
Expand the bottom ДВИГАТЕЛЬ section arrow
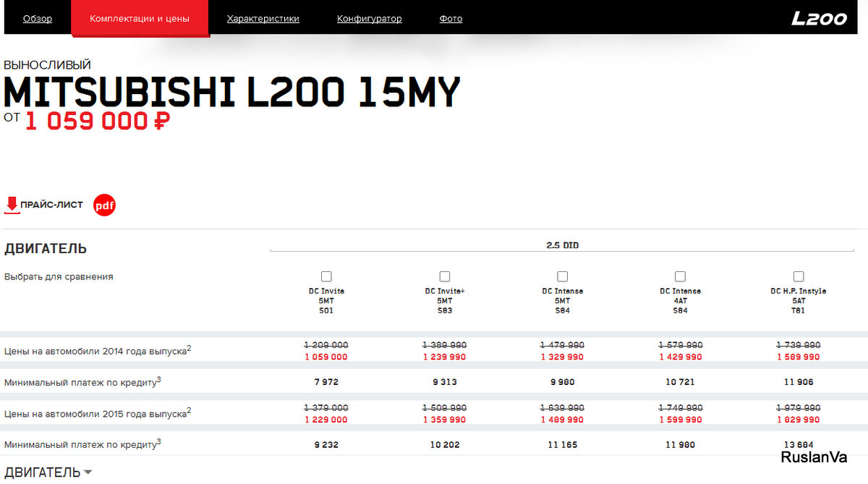[x=88, y=472]
